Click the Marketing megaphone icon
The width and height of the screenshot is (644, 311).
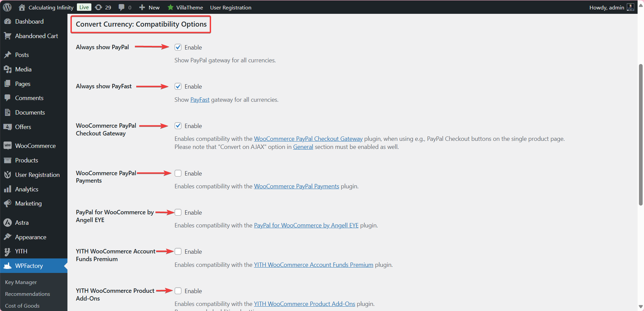7,203
